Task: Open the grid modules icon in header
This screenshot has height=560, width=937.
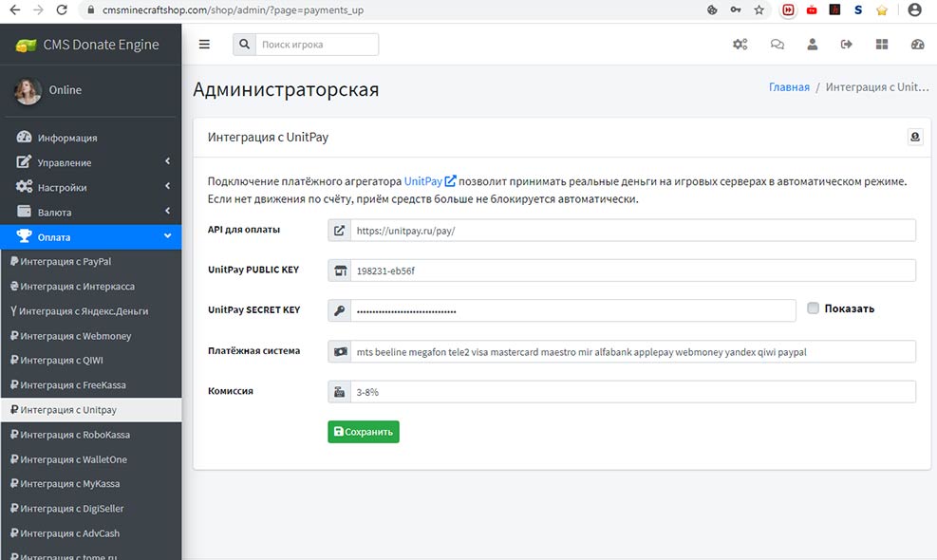Action: click(882, 45)
